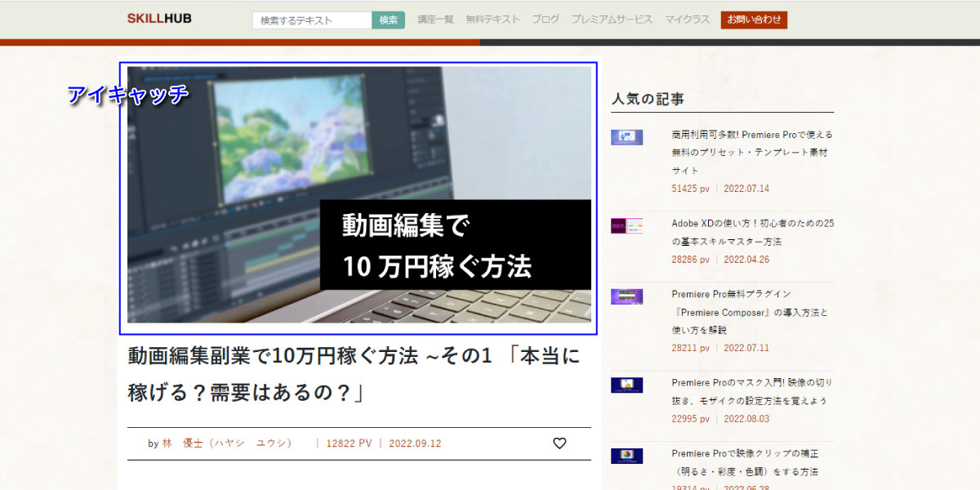Click the search text input field
This screenshot has height=490, width=980.
(x=312, y=20)
